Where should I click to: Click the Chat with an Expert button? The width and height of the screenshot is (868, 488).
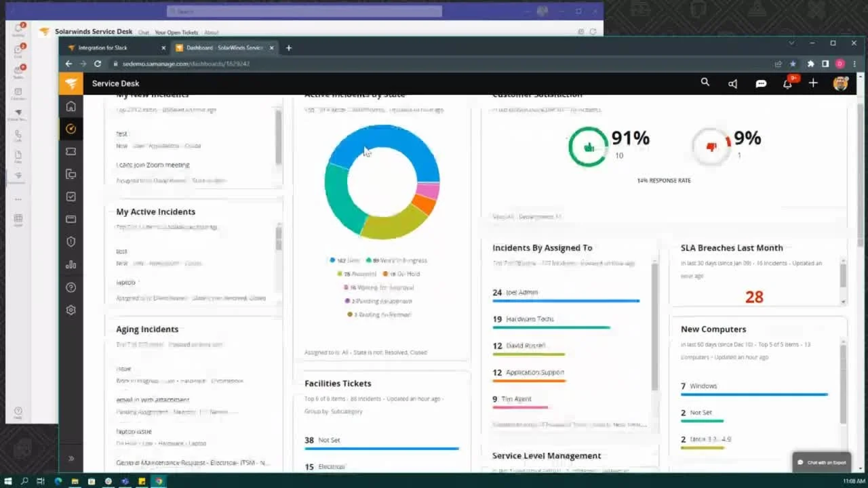click(x=822, y=462)
